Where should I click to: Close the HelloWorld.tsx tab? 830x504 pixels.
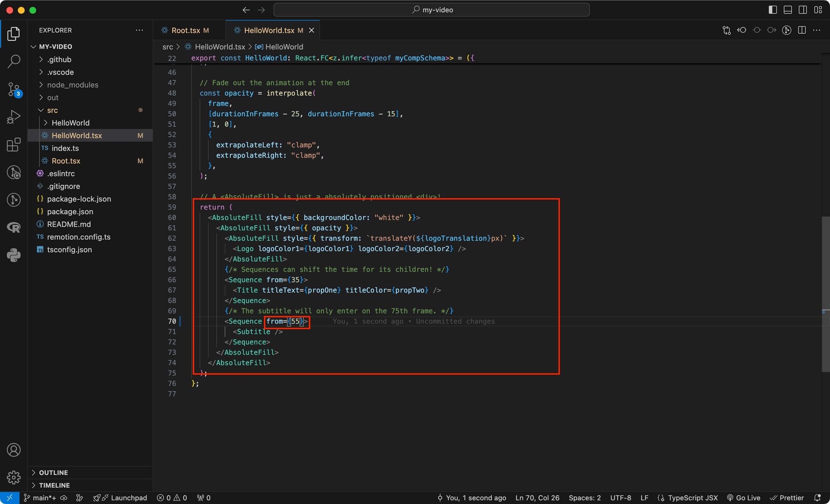(x=312, y=30)
